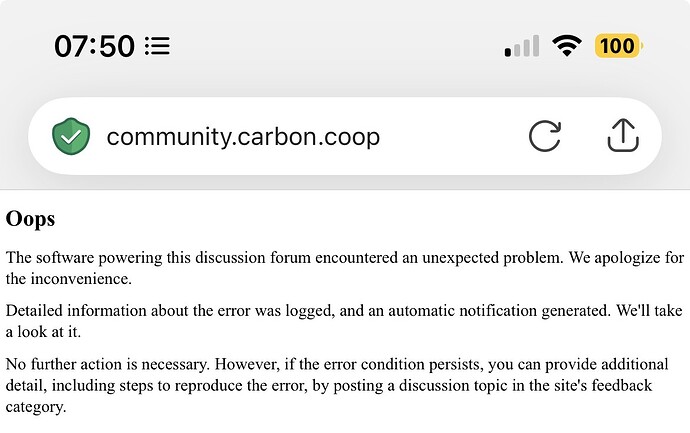
Task: Tap the reload page icon
Action: (545, 136)
